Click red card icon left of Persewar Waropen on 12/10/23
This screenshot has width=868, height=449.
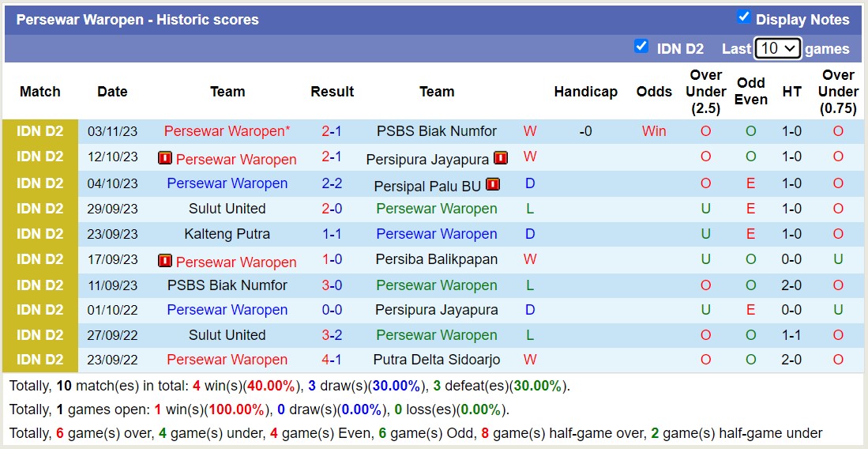[165, 158]
